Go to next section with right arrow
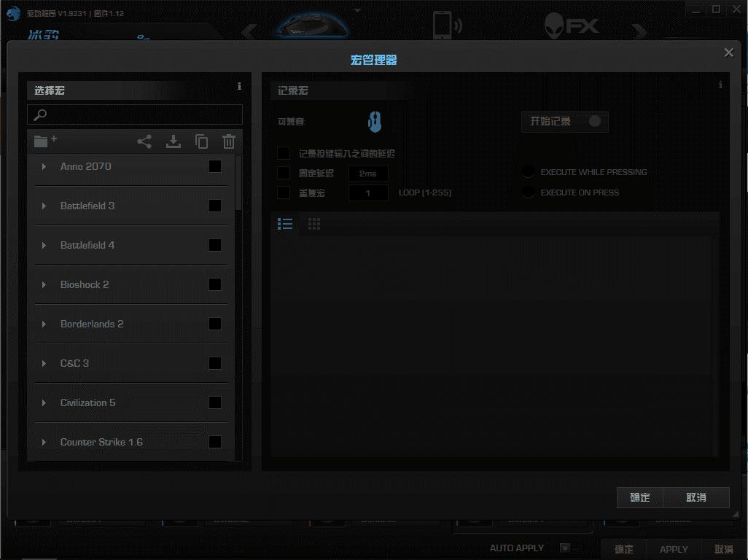 pos(639,31)
